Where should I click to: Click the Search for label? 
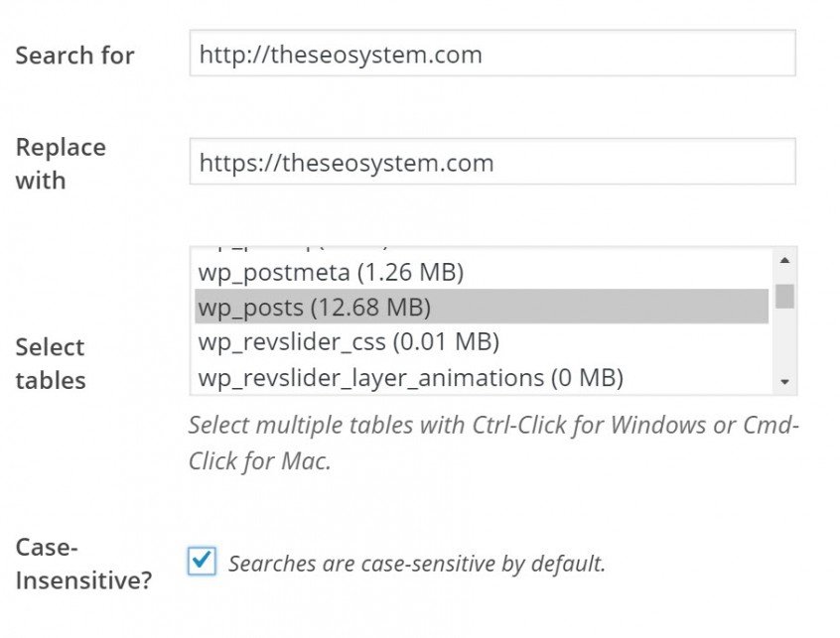(x=74, y=56)
